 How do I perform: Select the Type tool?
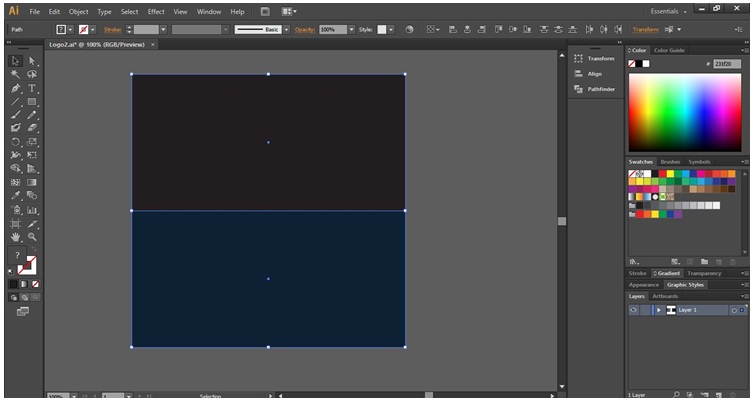[32, 88]
